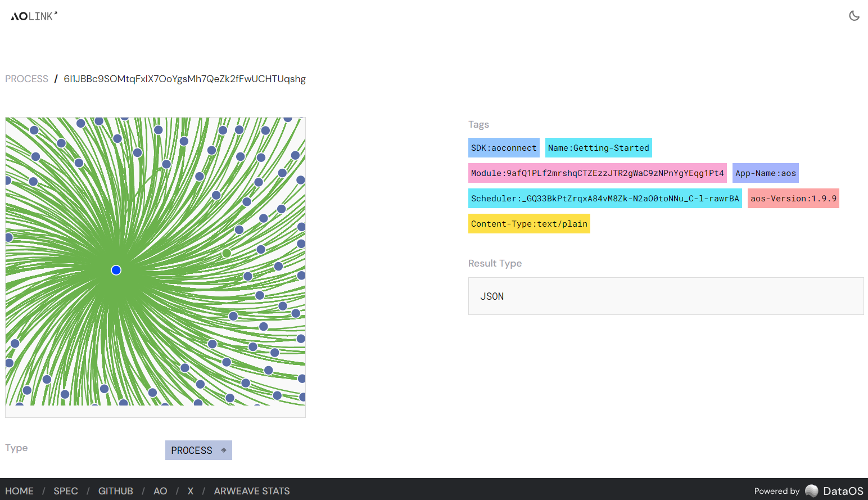The width and height of the screenshot is (868, 500).
Task: Click the Module tag chip
Action: 597,173
